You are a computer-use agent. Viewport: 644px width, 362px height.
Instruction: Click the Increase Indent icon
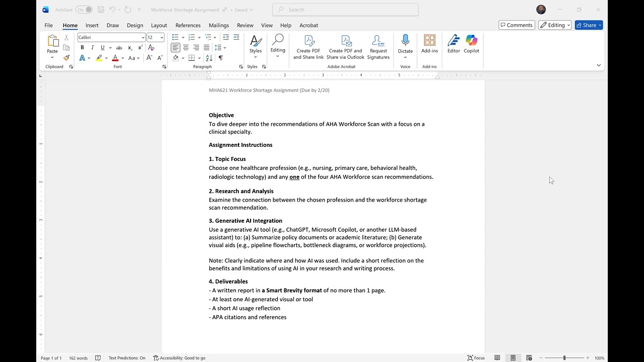point(236,37)
